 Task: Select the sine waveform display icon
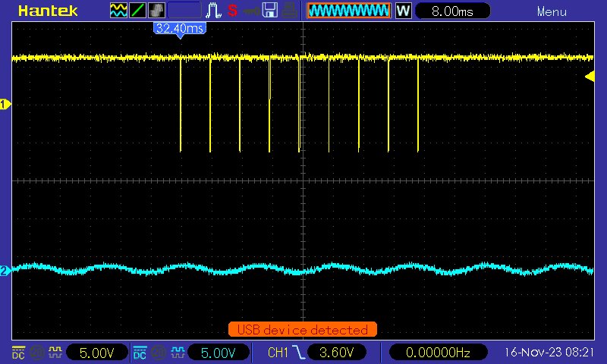click(118, 11)
